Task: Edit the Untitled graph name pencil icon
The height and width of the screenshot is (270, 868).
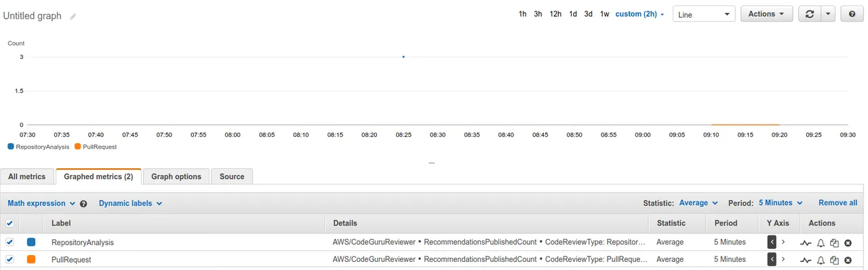Action: pos(73,16)
